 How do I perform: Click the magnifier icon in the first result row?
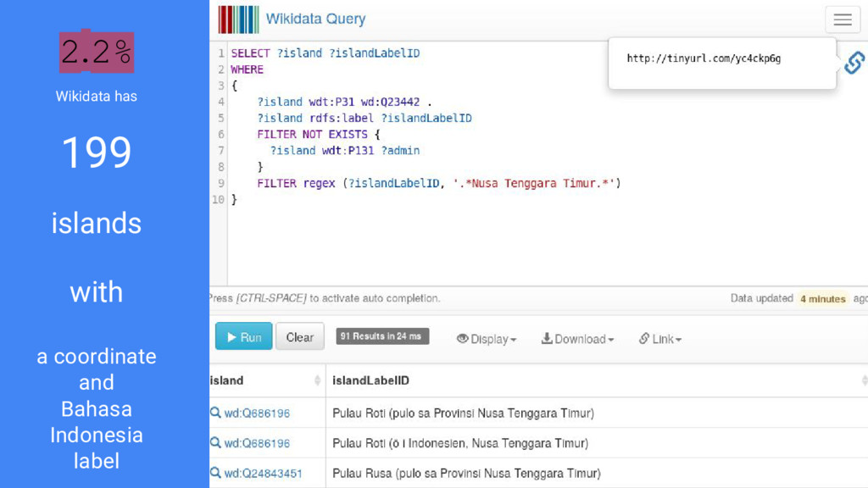(215, 413)
